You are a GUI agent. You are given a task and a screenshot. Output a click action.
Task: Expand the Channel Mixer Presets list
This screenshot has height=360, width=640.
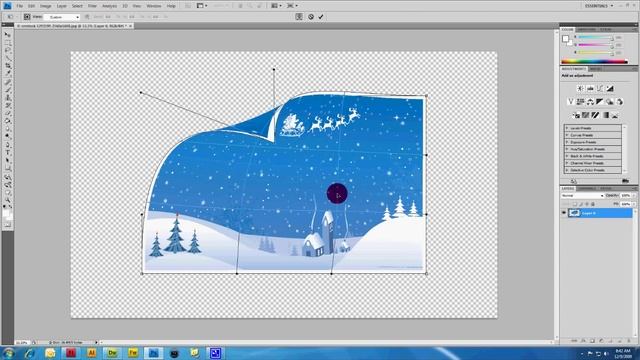point(567,163)
